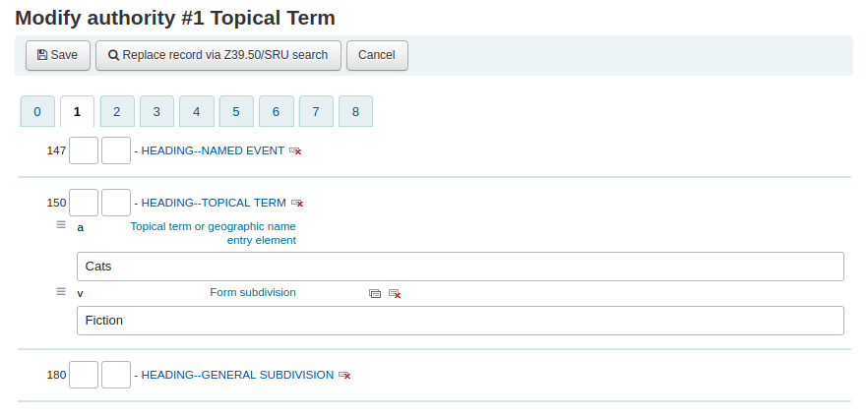Replace record via Z39.50/SRU search
The width and height of the screenshot is (868, 417).
pos(218,55)
